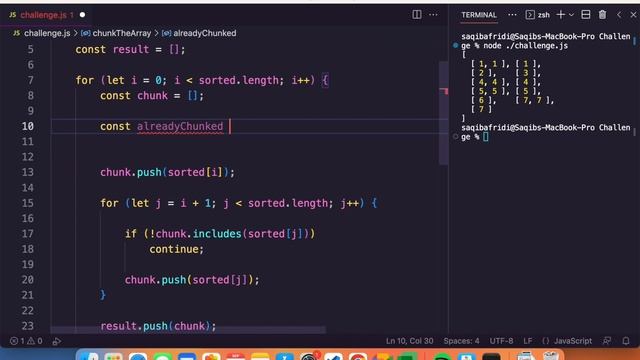
Task: Click 'chunk.push(sorted[i]);' on line 13
Action: point(167,172)
